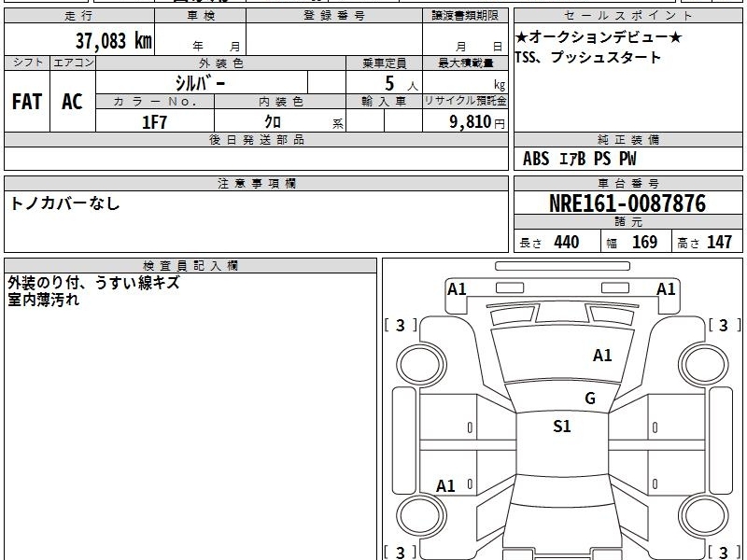Viewport: 747px width, 560px height.
Task: Select the 後日発送部品 header bar
Action: click(256, 139)
